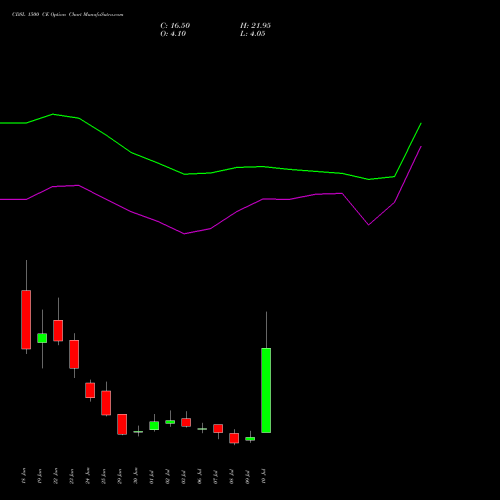Screen dimensions: 500x500
Task: Select the red candle above the 07 Jul label
Action: click(218, 428)
